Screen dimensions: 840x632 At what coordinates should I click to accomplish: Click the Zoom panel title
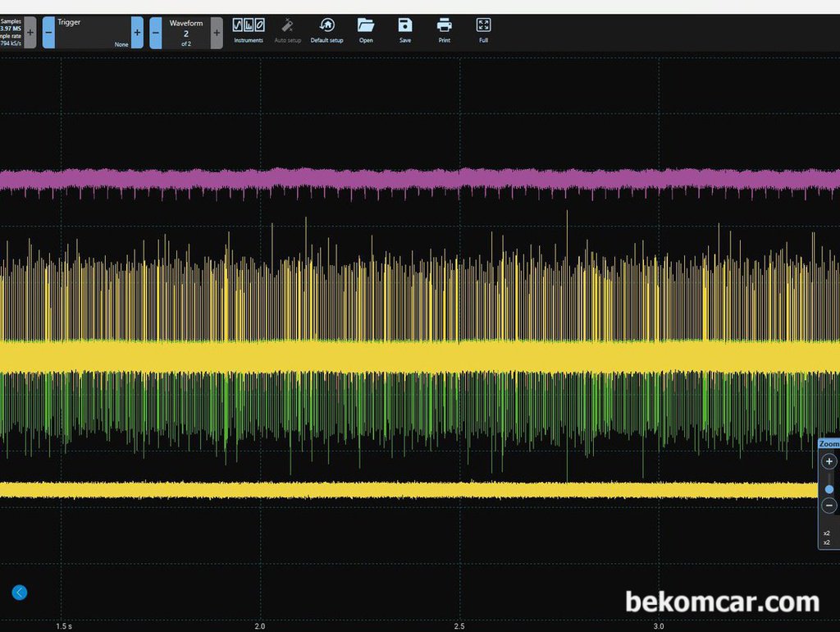[x=829, y=444]
